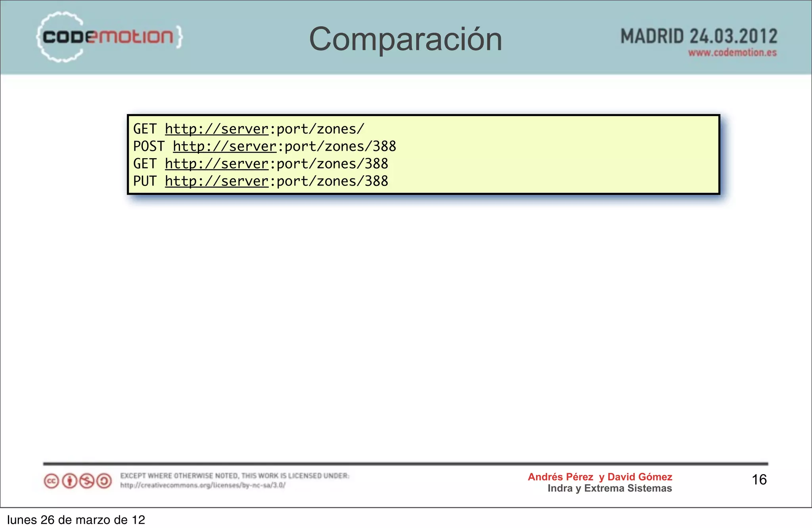The width and height of the screenshot is (812, 528).
Task: Click the :port/zones/388 path in the POST line
Action: 337,146
